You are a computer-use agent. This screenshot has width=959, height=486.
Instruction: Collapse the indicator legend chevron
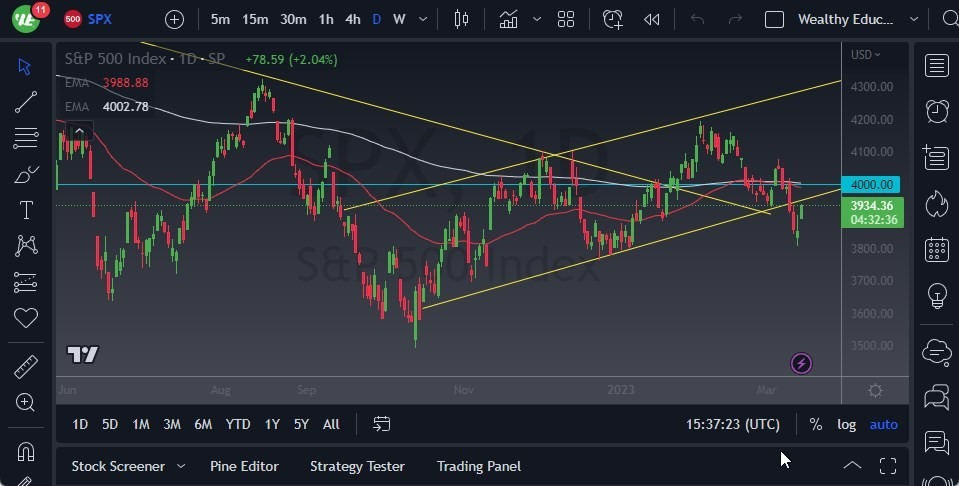[79, 131]
